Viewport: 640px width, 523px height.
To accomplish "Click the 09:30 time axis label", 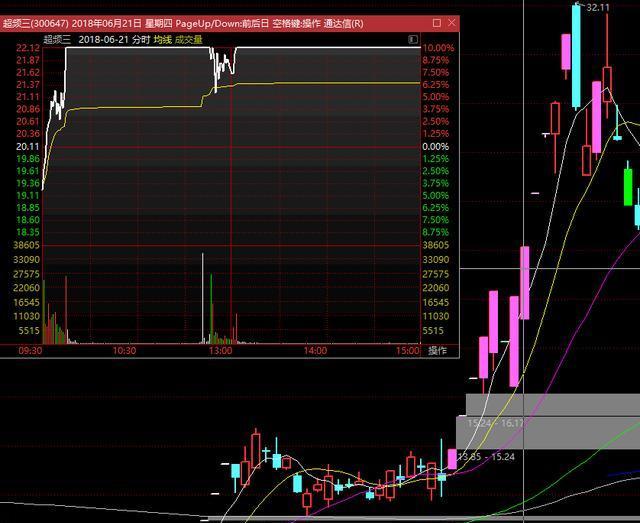I will pos(30,351).
